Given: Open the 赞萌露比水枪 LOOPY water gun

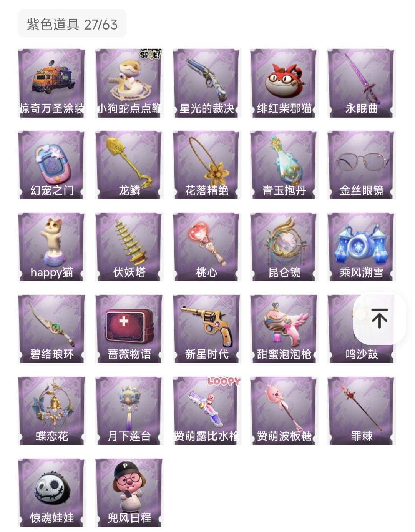Looking at the screenshot, I should tap(207, 411).
